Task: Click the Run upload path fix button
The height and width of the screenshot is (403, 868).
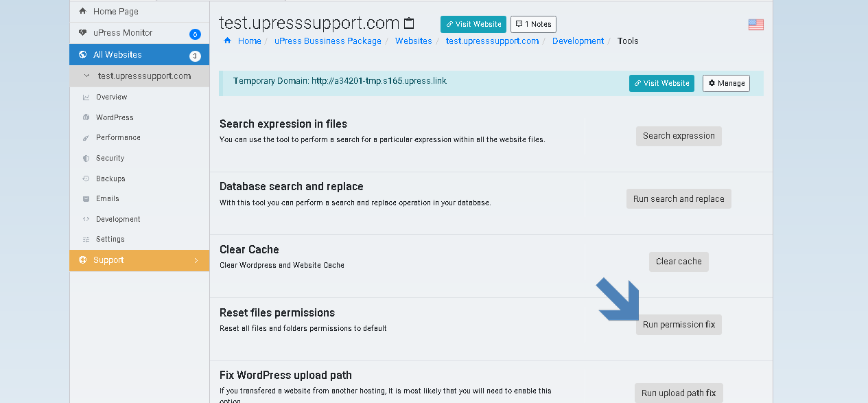Action: 679,393
